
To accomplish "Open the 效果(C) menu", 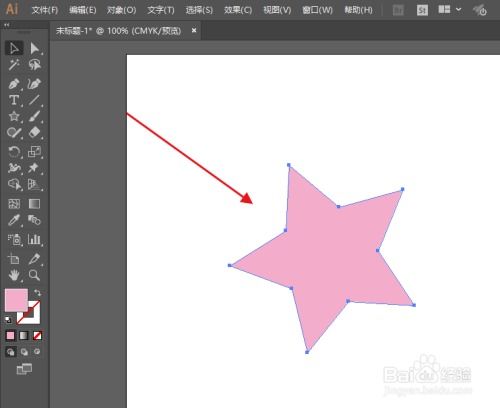I will click(x=238, y=10).
